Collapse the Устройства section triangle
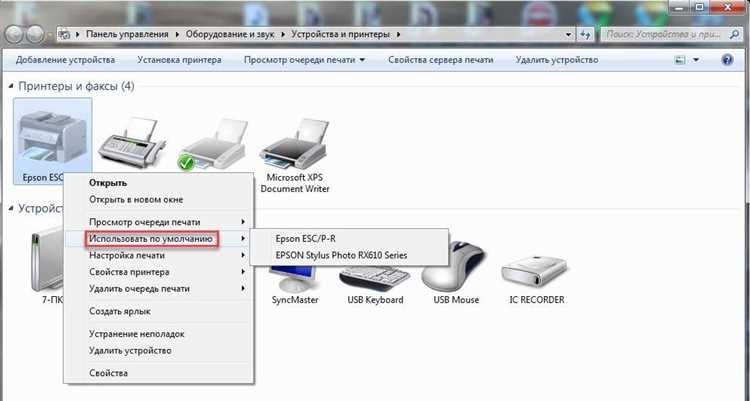This screenshot has height=401, width=750. pos(11,209)
